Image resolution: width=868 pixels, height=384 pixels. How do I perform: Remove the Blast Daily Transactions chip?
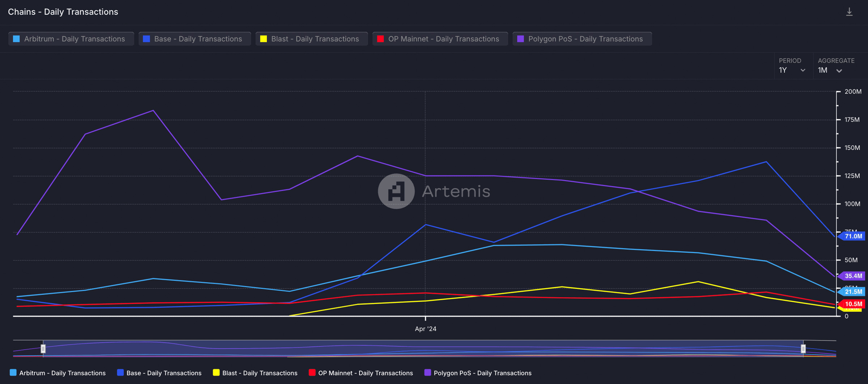pyautogui.click(x=311, y=39)
